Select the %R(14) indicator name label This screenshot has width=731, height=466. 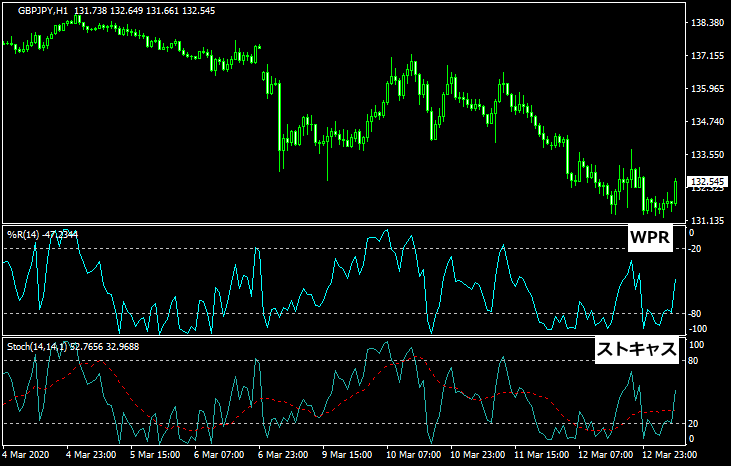click(22, 234)
